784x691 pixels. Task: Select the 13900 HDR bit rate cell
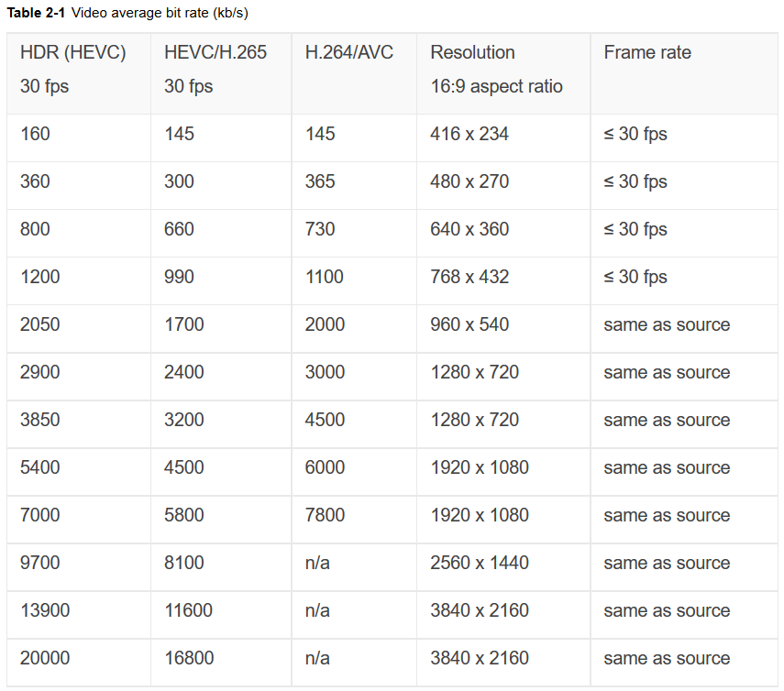coord(45,610)
